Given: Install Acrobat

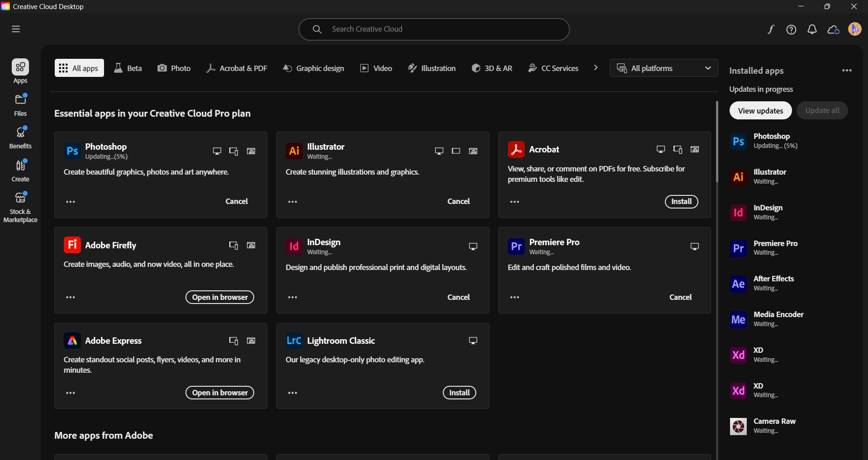Looking at the screenshot, I should point(681,201).
